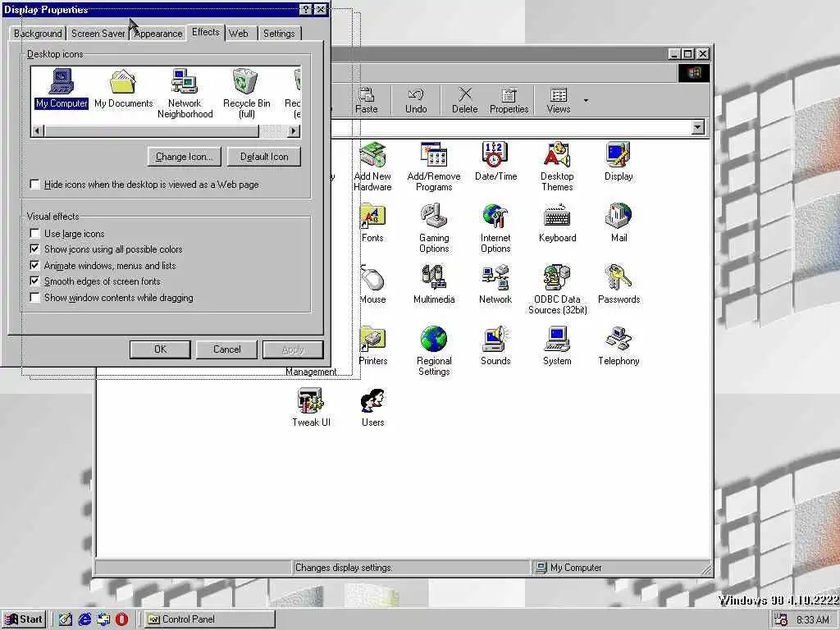This screenshot has width=840, height=630.
Task: Click right arrow of icon list scrollbar
Action: click(x=293, y=130)
